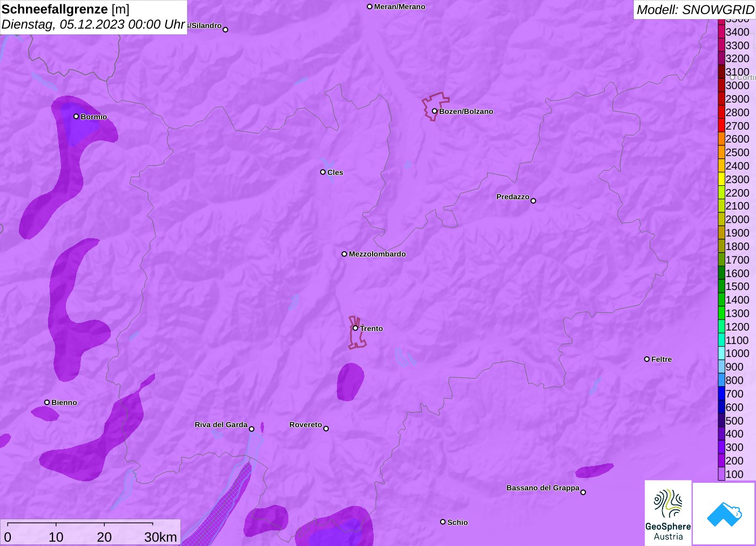Click the Bozen/Bolzano city marker dot
The image size is (756, 546).
click(434, 111)
